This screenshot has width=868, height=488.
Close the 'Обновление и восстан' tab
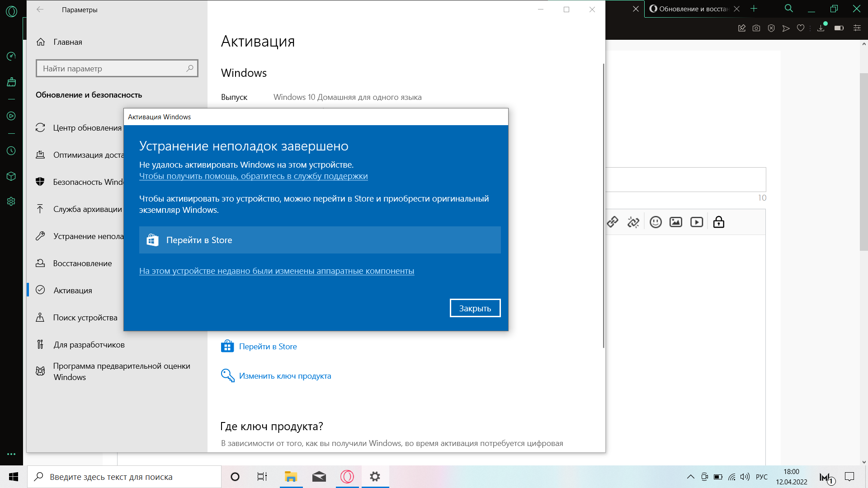coord(736,9)
